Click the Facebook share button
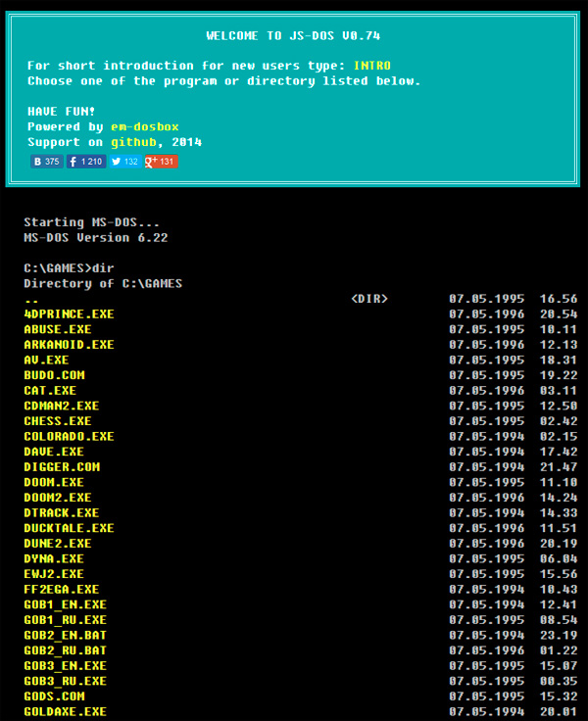 pyautogui.click(x=85, y=162)
